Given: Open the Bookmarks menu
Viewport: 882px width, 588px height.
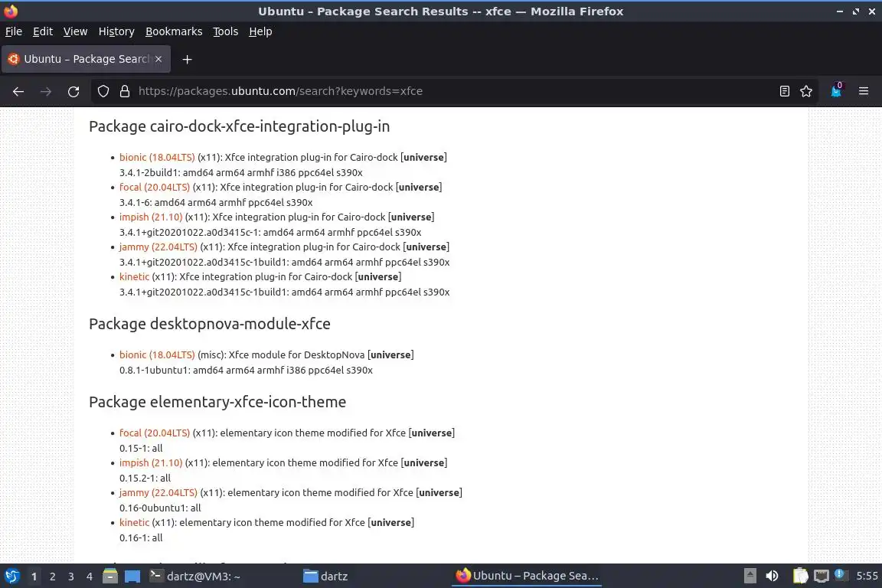Looking at the screenshot, I should click(174, 31).
